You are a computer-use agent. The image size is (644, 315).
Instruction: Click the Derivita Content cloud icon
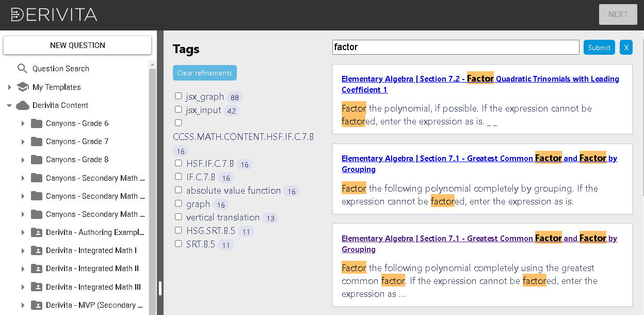coord(23,105)
